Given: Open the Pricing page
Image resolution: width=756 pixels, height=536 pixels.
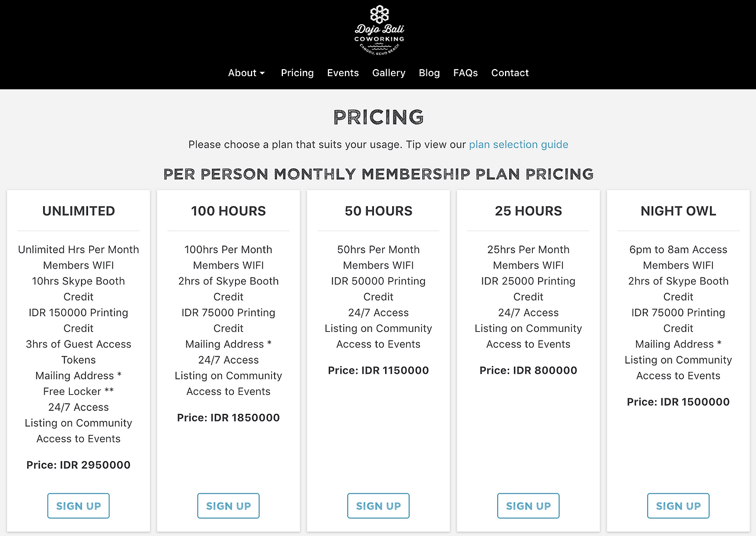Looking at the screenshot, I should point(297,73).
